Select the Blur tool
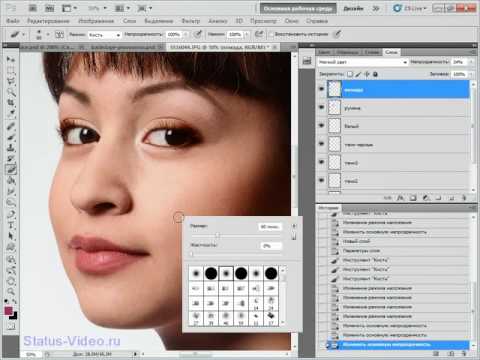 [11, 191]
